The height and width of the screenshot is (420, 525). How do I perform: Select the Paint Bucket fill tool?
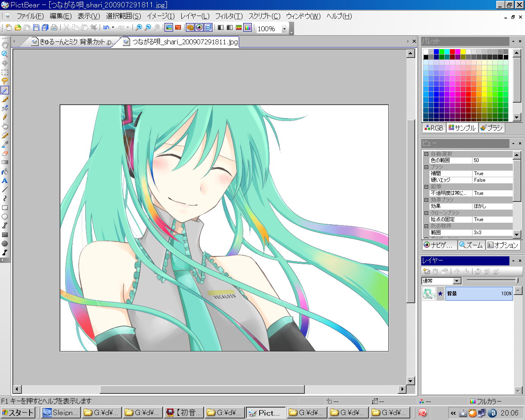click(5, 171)
